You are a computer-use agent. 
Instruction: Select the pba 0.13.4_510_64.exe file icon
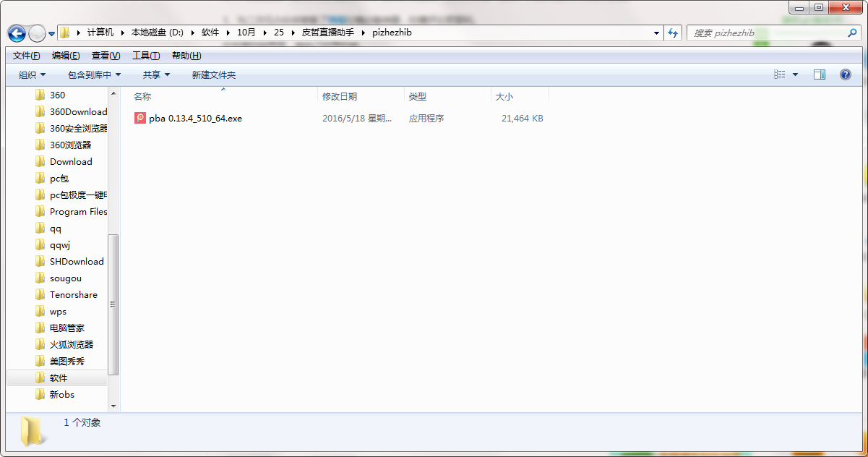coord(140,118)
